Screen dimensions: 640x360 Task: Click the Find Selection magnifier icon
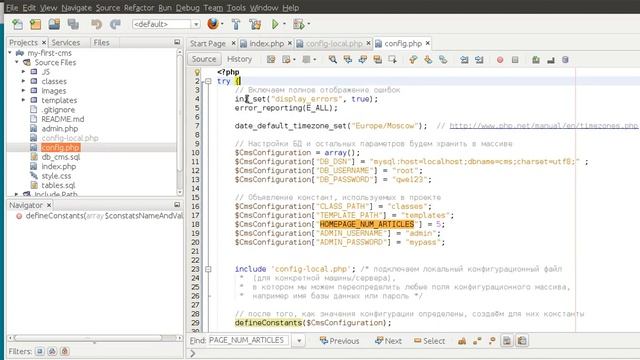[333, 60]
